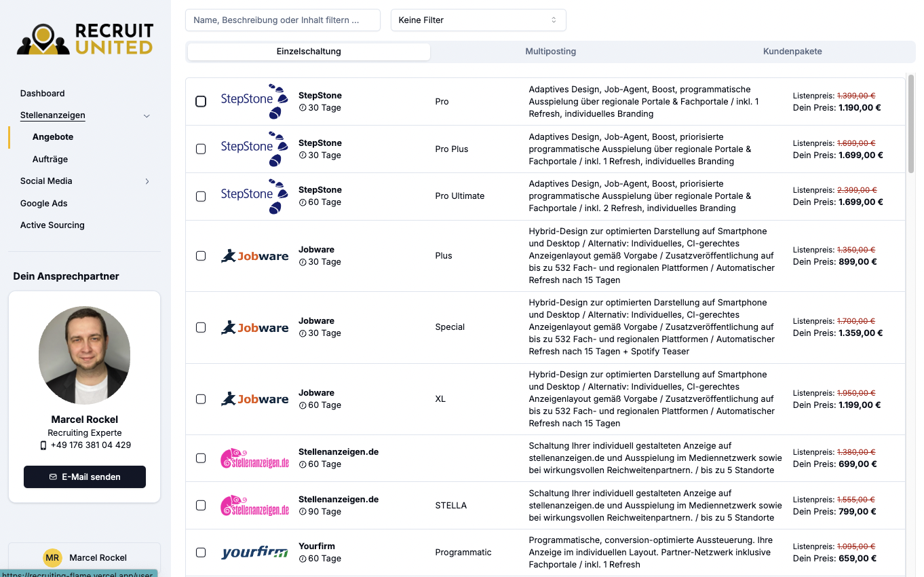Click the Stellenanzeigen sidebar link

pyautogui.click(x=53, y=115)
